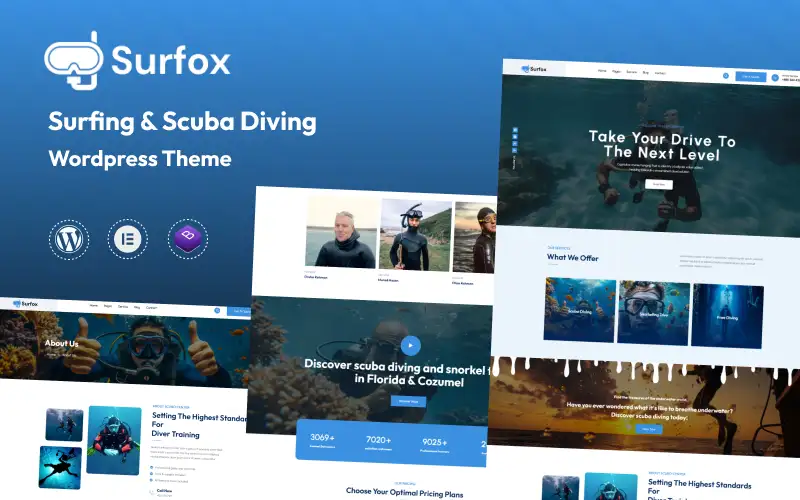Click the '3069+' statistic

[x=322, y=437]
